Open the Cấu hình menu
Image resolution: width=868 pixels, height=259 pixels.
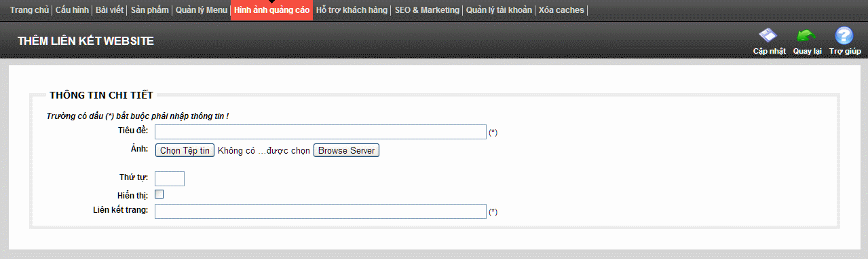coord(73,10)
